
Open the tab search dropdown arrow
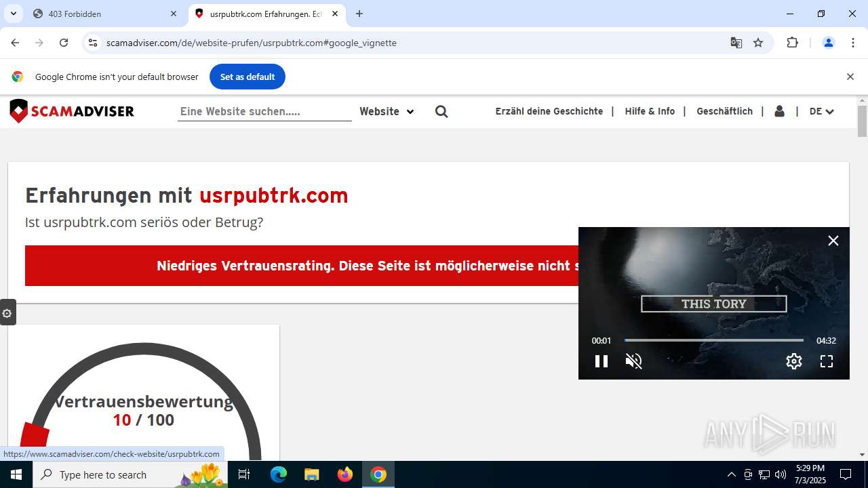point(13,14)
